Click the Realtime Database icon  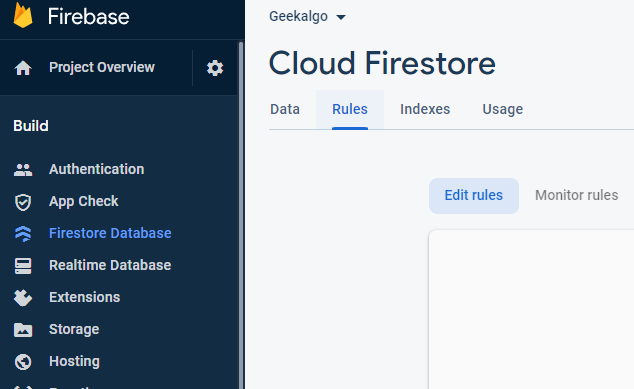23,266
